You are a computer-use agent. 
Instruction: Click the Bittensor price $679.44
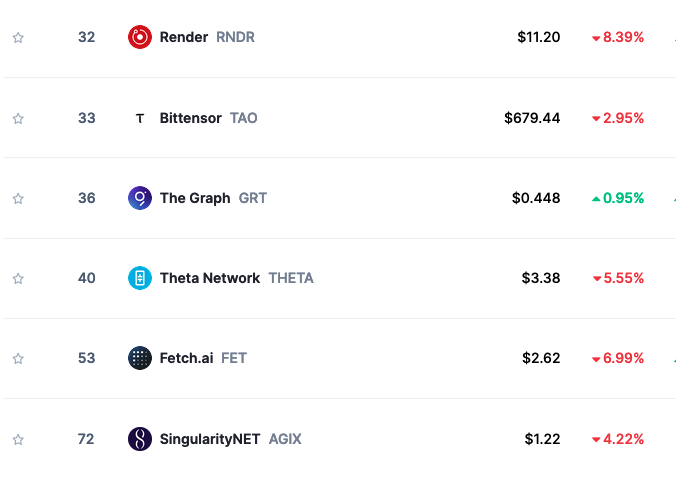(532, 118)
